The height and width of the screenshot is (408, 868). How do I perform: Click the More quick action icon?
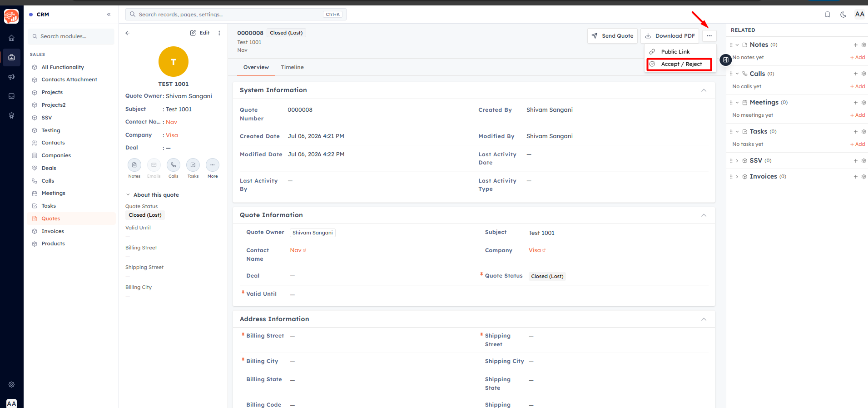(213, 165)
